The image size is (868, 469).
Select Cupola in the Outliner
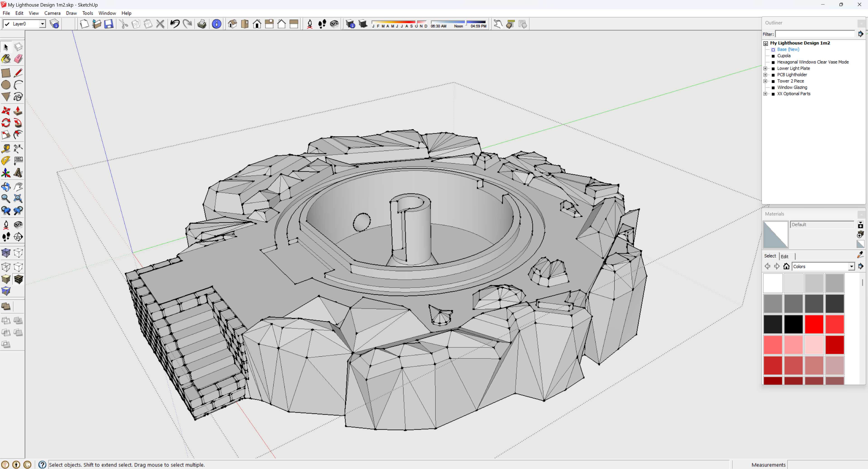[x=783, y=56]
